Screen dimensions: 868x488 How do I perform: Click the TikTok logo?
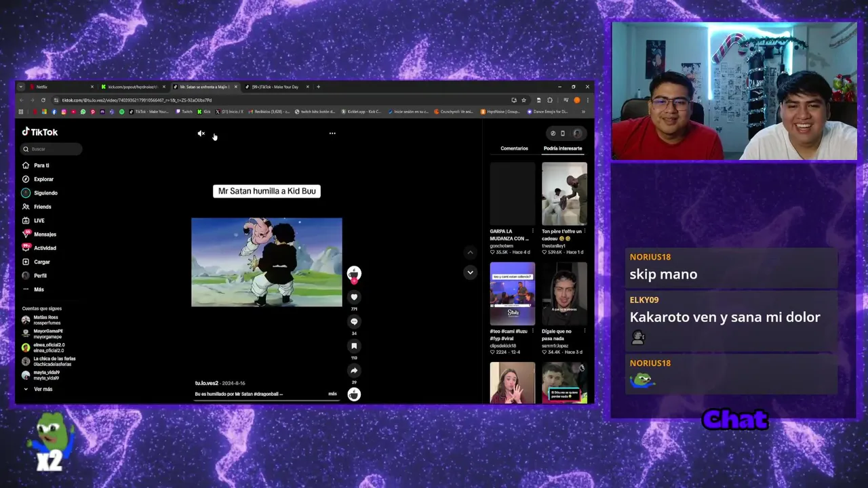[x=40, y=132]
